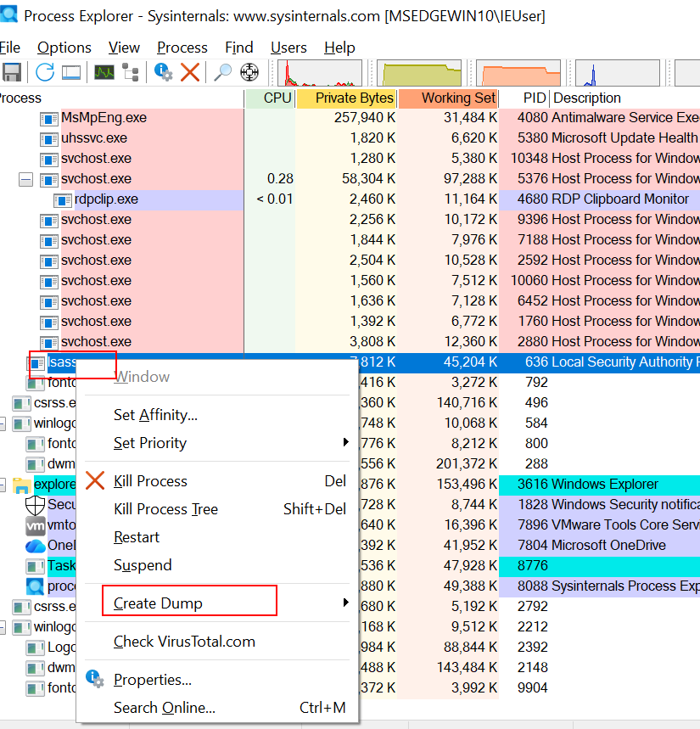Choose Set Affinity... from context menu
700x729 pixels.
click(x=217, y=415)
